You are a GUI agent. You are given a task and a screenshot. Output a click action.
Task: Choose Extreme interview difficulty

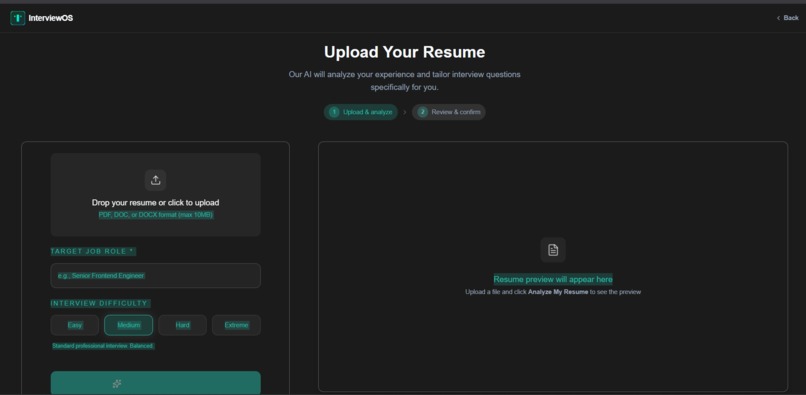pos(236,325)
